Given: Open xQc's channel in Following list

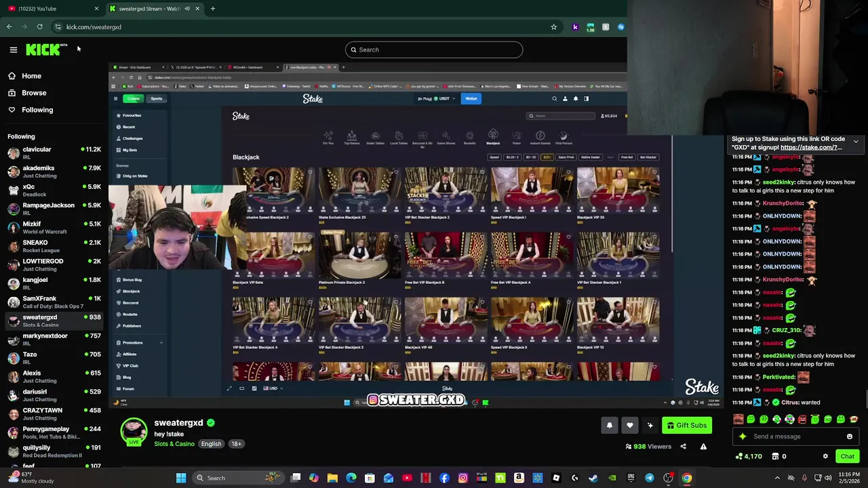Looking at the screenshot, I should (x=54, y=190).
